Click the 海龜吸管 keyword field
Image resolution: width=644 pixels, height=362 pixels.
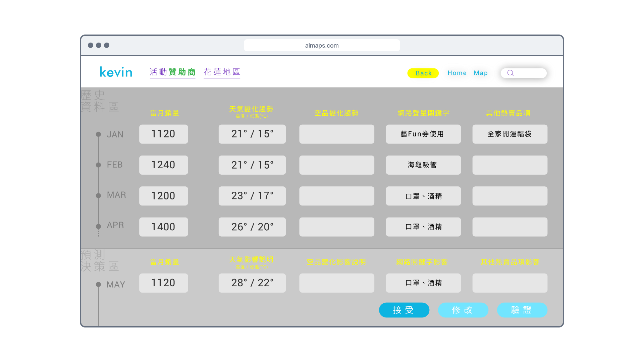(423, 165)
